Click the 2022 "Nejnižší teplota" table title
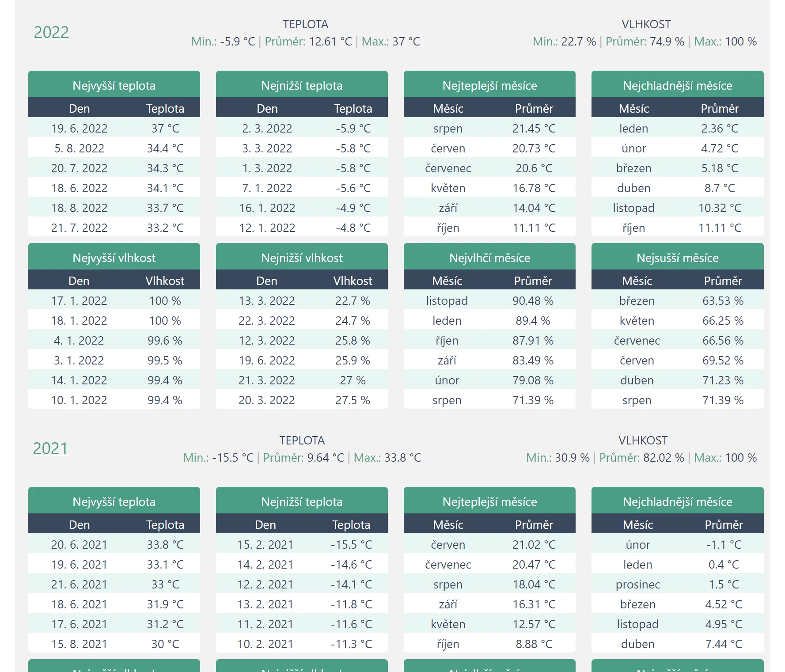This screenshot has height=672, width=785. pos(302,85)
